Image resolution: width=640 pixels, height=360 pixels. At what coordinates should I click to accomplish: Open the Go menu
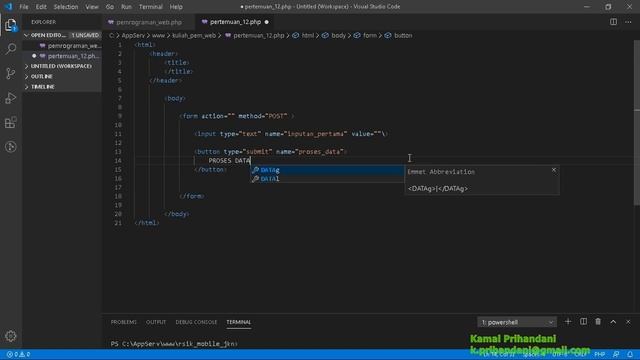pyautogui.click(x=110, y=7)
